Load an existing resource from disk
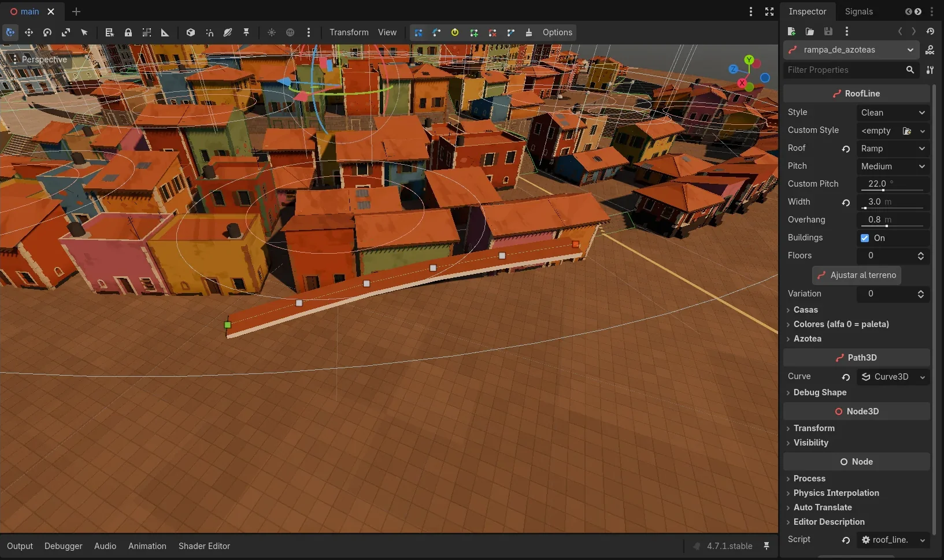 click(x=810, y=31)
